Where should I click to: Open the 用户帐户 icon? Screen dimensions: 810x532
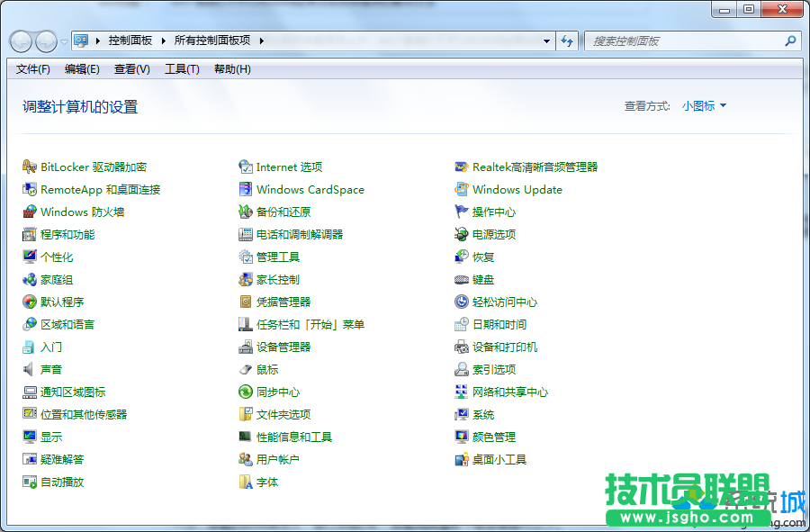tap(245, 459)
